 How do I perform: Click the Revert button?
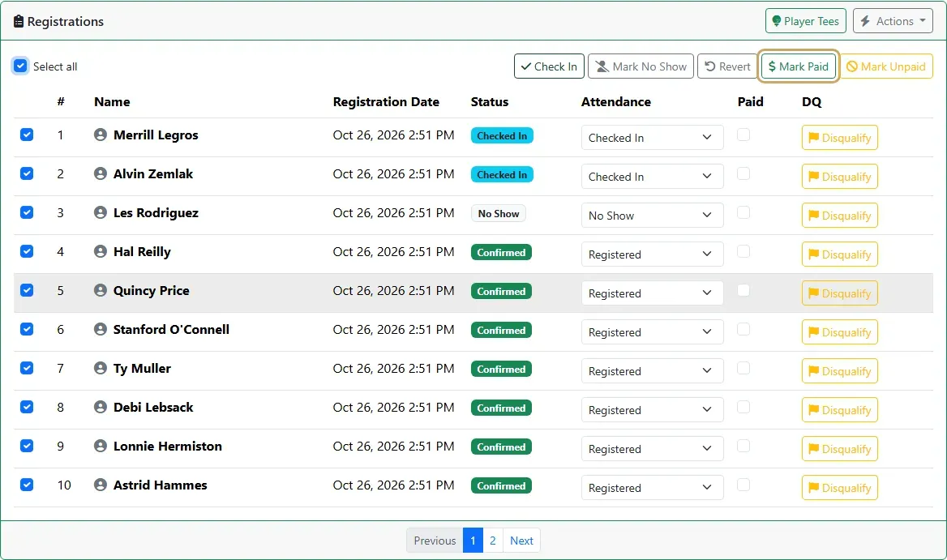(x=728, y=66)
